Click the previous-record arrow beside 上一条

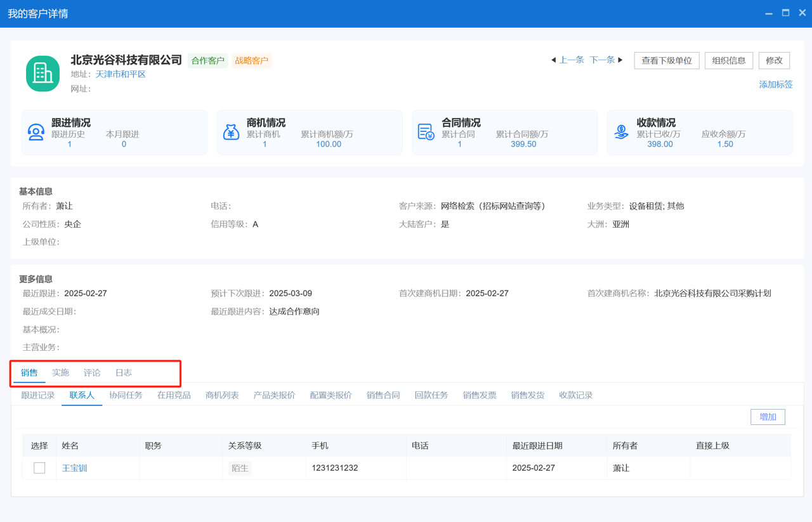(x=553, y=60)
